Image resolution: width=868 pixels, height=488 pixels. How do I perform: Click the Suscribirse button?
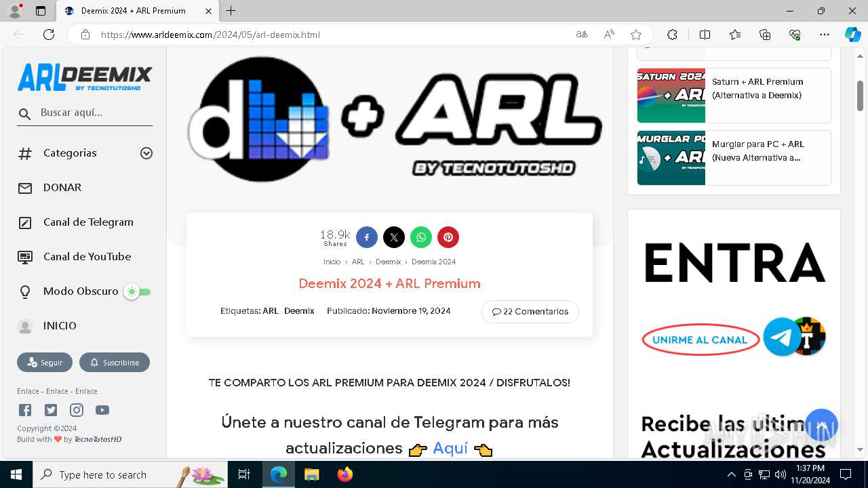[x=115, y=363]
